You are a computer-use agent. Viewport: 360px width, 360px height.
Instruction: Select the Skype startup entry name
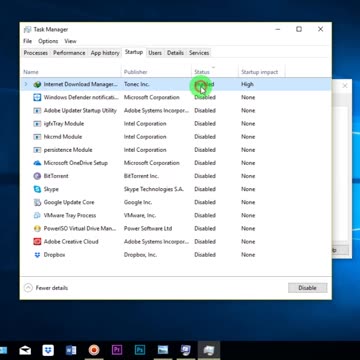(x=51, y=189)
